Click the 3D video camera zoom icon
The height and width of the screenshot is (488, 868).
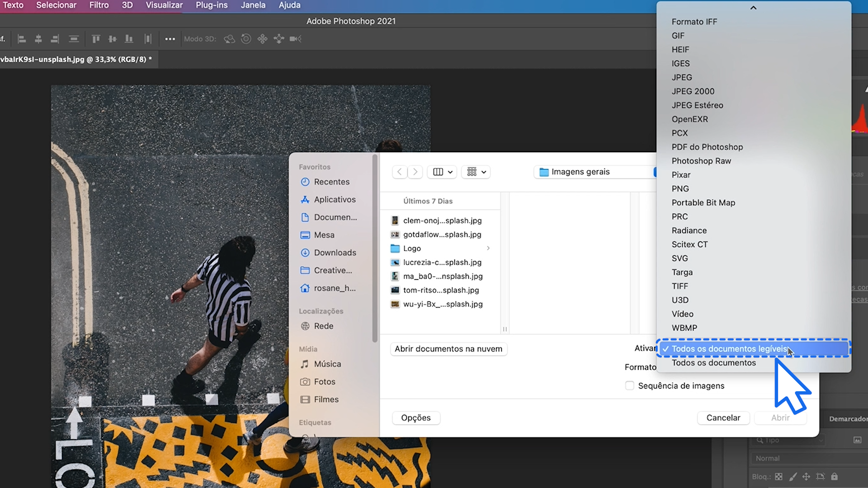coord(295,39)
